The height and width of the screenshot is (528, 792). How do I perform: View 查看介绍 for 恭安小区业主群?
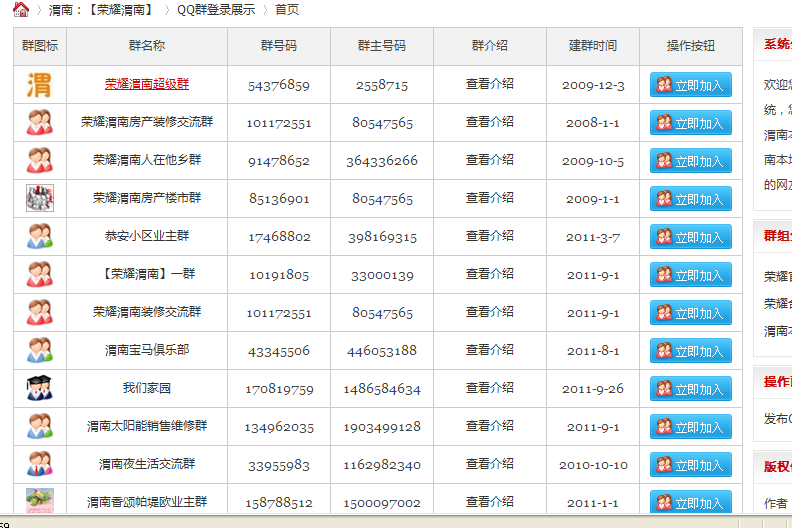point(489,235)
